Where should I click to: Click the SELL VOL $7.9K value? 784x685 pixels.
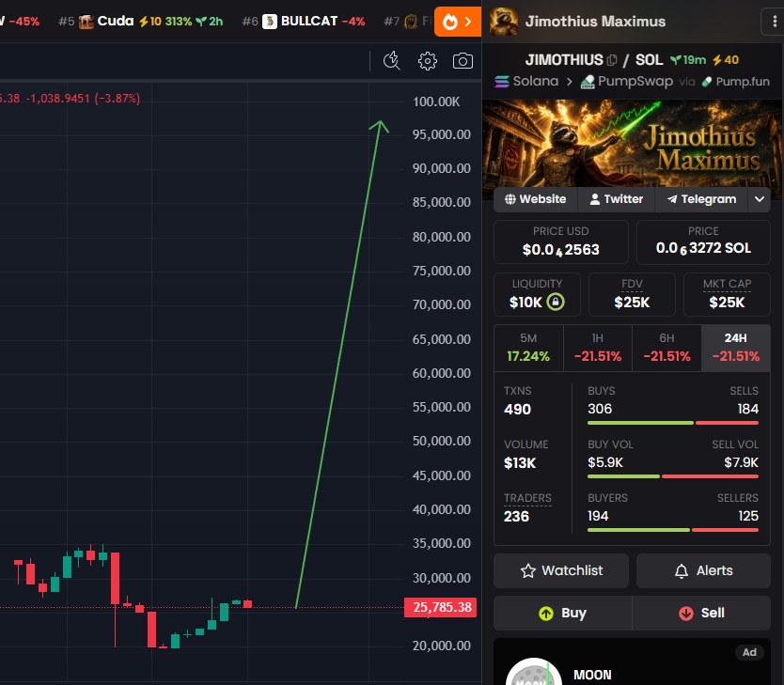click(x=742, y=462)
